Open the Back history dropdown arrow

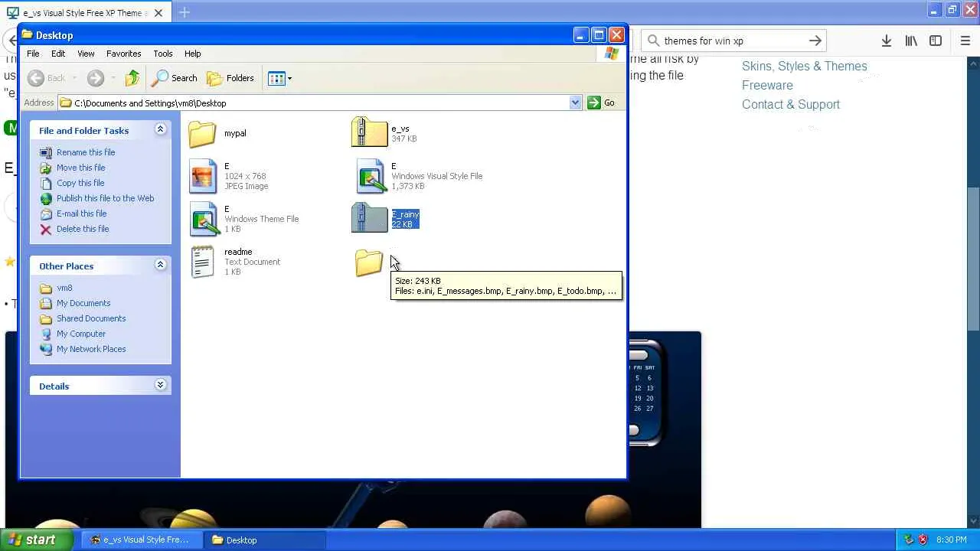point(74,78)
